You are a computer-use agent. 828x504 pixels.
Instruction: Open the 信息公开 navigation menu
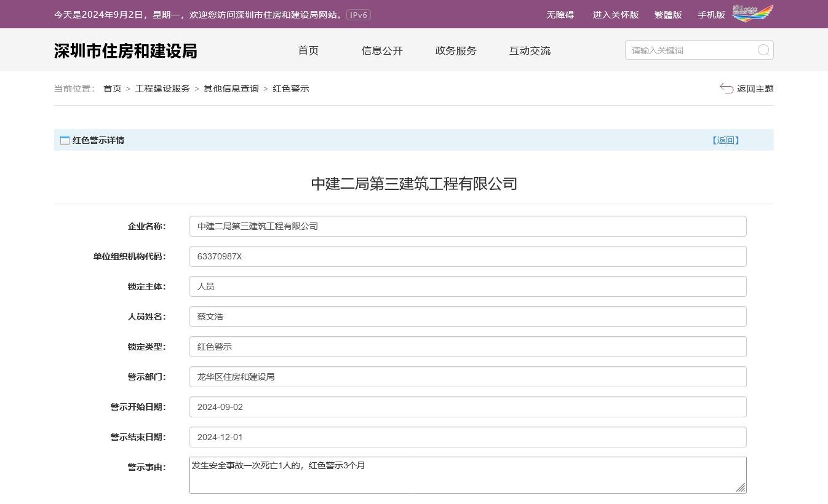tap(382, 50)
